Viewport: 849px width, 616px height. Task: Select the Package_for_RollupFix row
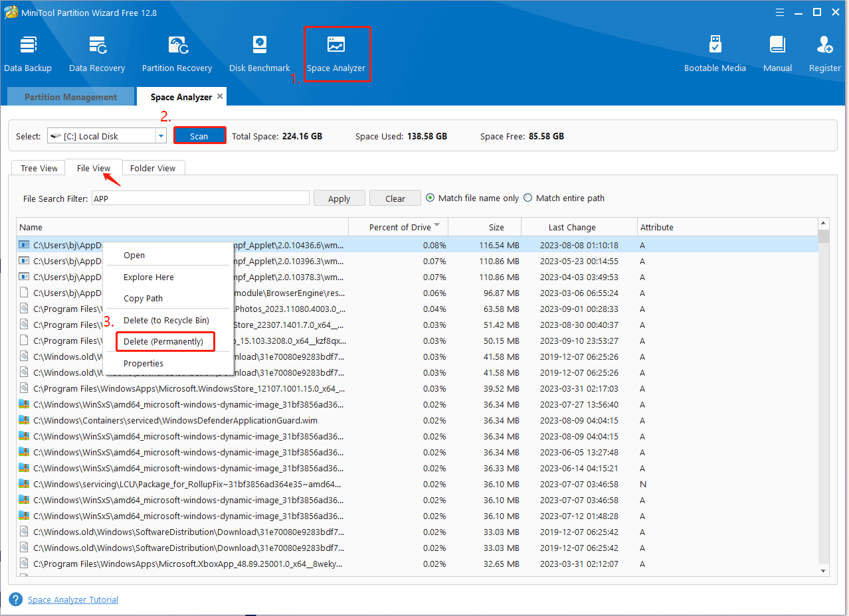pos(418,484)
